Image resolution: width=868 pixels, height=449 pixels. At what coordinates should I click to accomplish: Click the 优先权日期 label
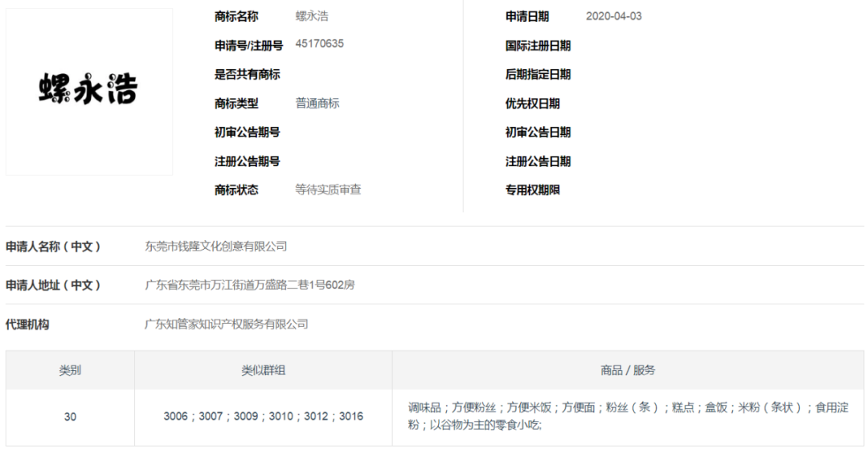(533, 104)
